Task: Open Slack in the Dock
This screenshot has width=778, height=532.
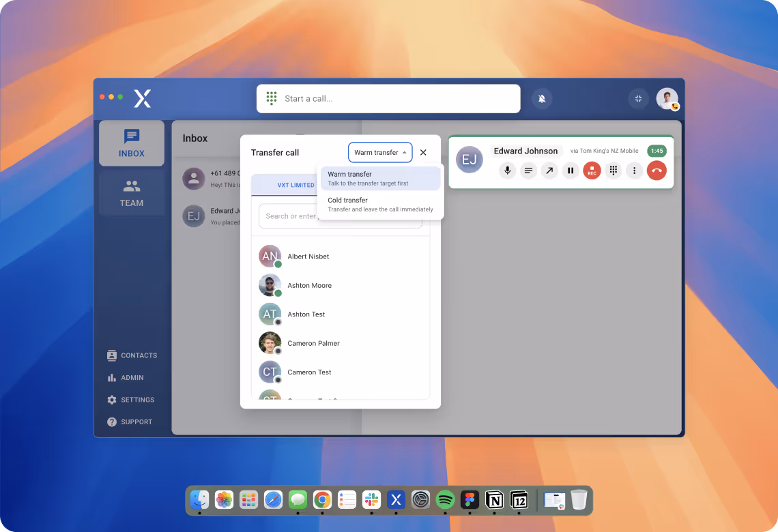Action: [372, 500]
